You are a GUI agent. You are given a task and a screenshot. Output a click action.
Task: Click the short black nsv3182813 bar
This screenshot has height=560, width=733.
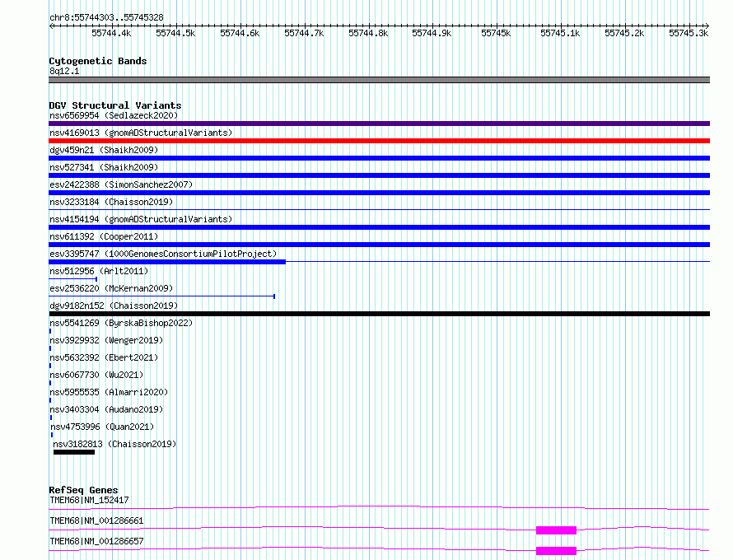(74, 452)
